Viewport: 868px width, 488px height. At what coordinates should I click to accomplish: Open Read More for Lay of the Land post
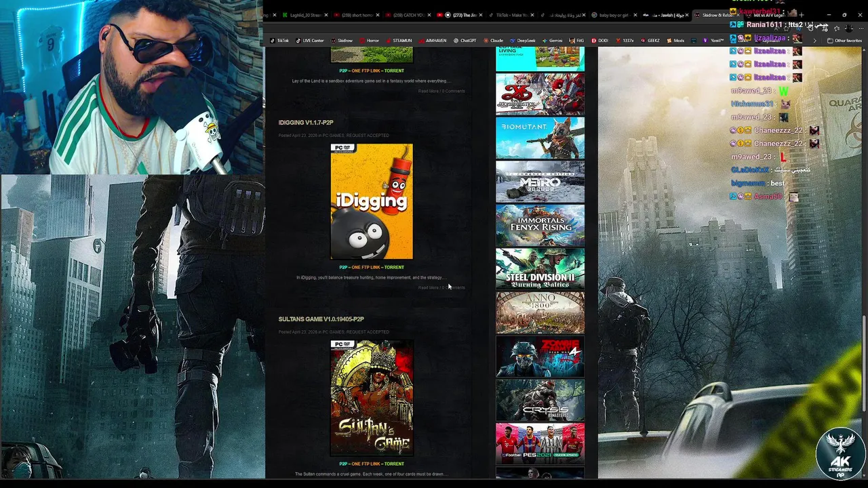pos(429,91)
